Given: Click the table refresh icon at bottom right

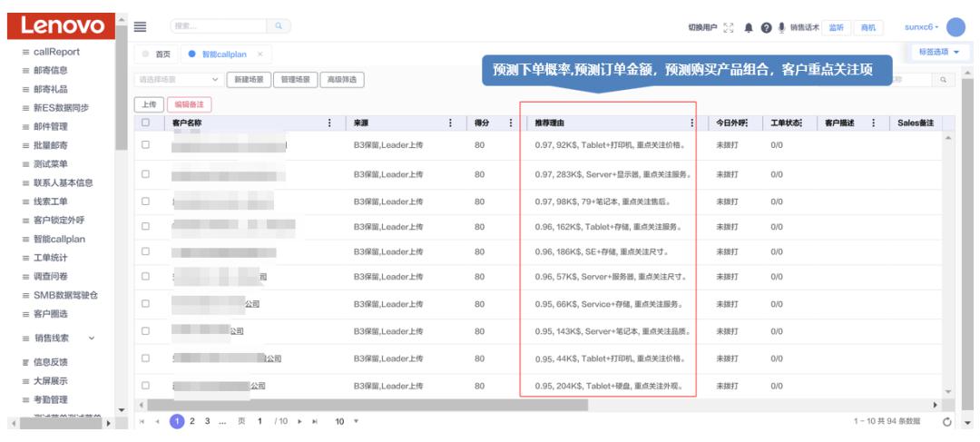Looking at the screenshot, I should tap(946, 422).
